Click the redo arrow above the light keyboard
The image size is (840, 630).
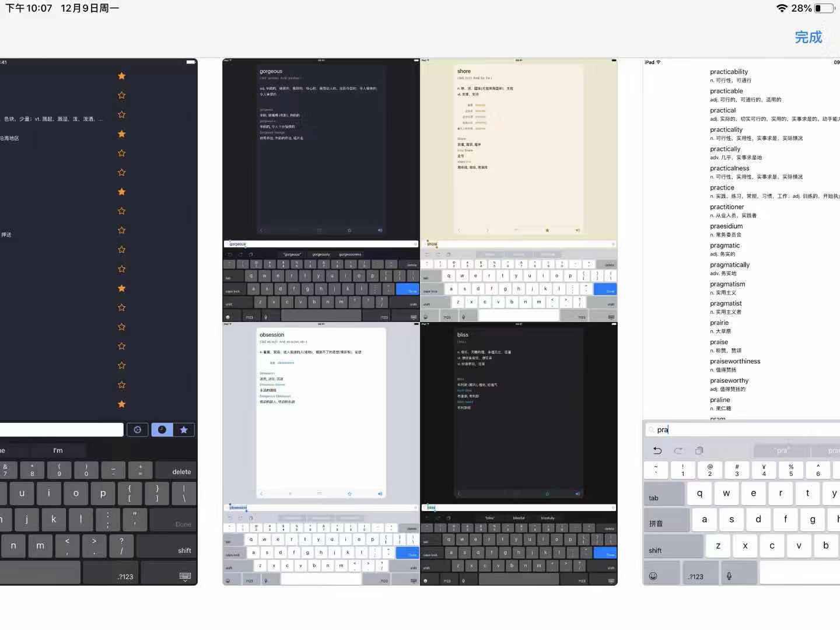pos(678,450)
